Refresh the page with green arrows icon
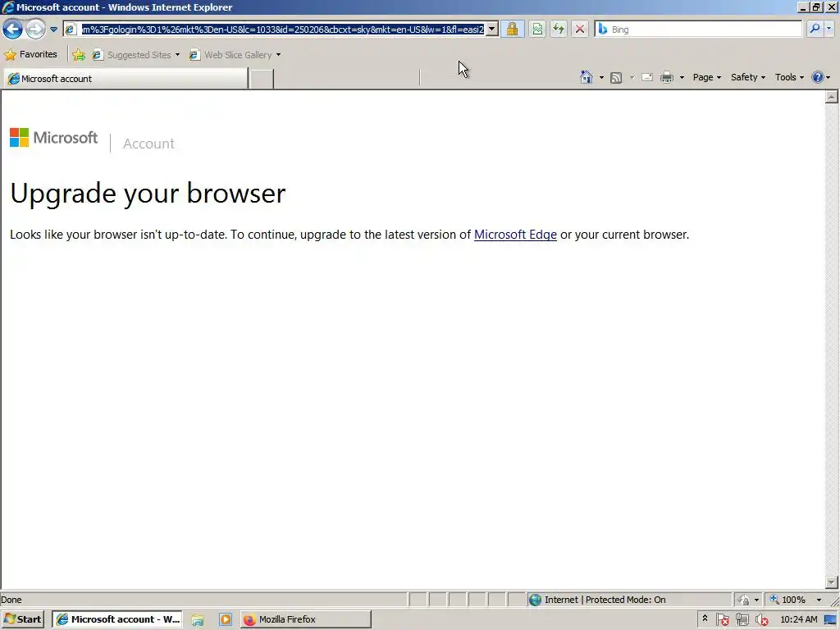This screenshot has height=630, width=840. (558, 29)
